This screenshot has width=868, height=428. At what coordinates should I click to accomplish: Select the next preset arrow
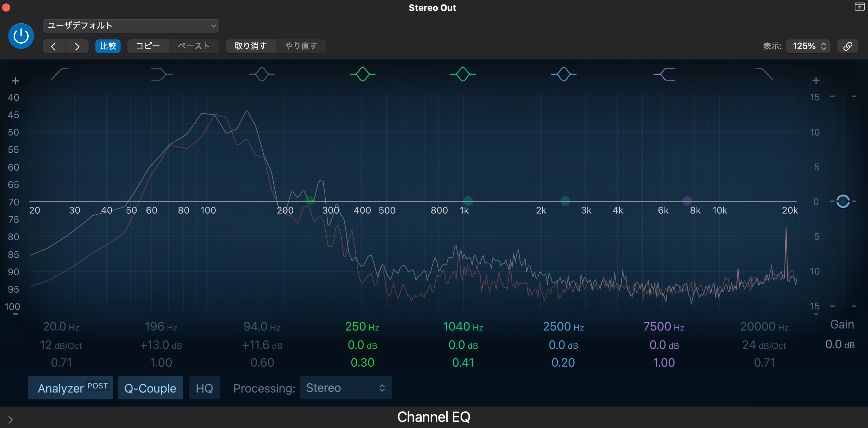[77, 46]
